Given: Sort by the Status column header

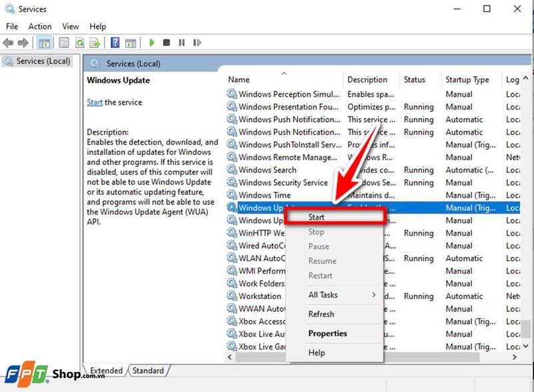Looking at the screenshot, I should (420, 79).
